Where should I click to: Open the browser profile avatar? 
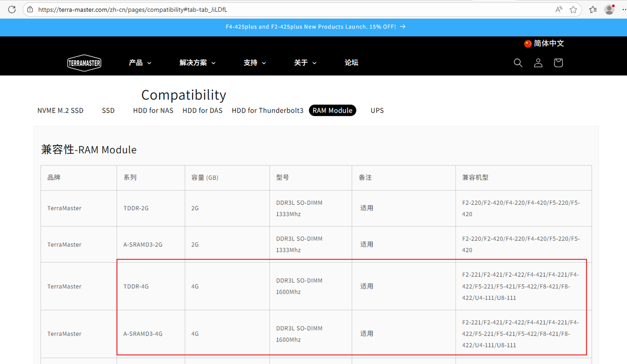click(x=609, y=9)
